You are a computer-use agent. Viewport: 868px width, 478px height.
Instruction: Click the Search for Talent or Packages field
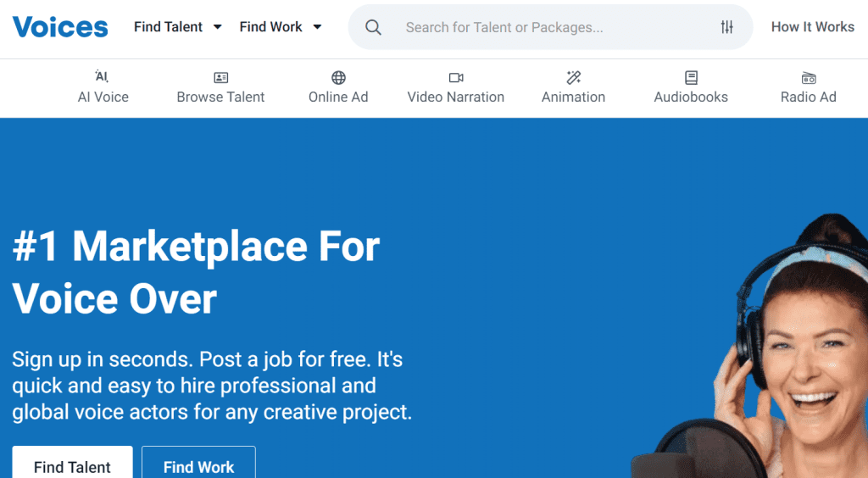click(x=542, y=27)
